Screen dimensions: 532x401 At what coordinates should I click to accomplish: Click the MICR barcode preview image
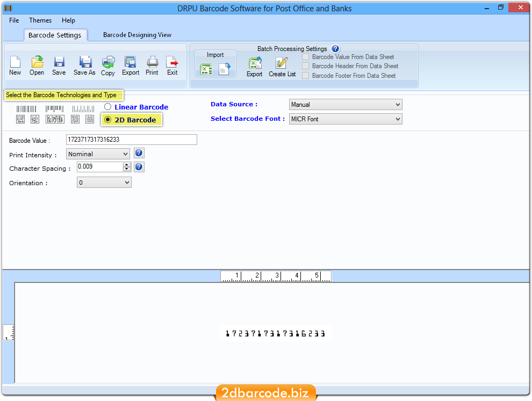coord(276,333)
